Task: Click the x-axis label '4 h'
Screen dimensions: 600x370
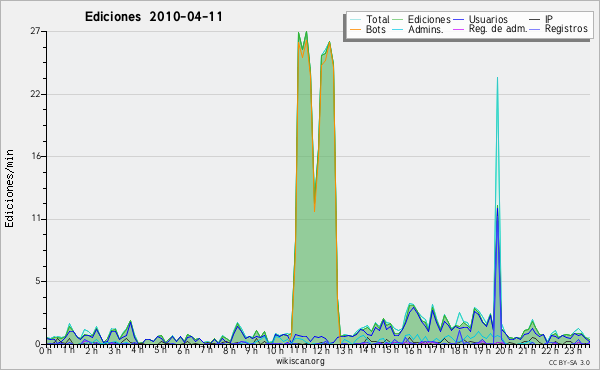Action: pyautogui.click(x=138, y=350)
